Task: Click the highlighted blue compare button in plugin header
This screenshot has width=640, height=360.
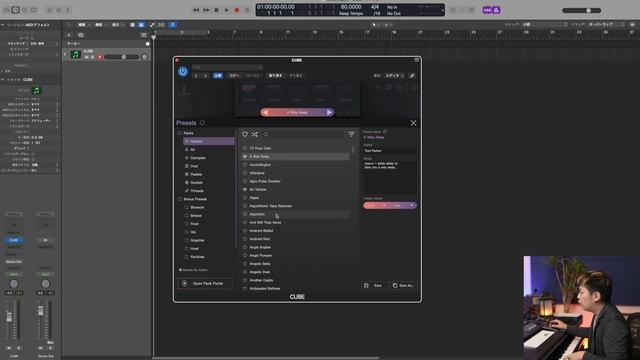Action: pyautogui.click(x=218, y=76)
